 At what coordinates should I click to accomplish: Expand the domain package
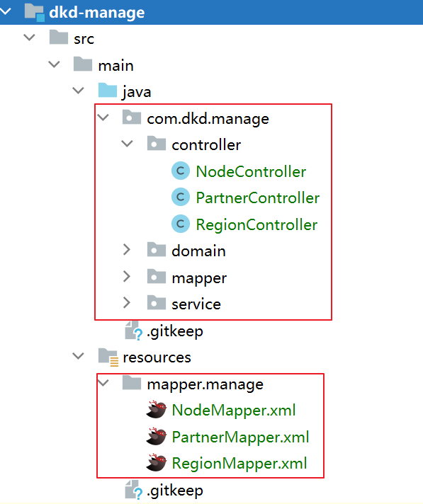pos(127,250)
